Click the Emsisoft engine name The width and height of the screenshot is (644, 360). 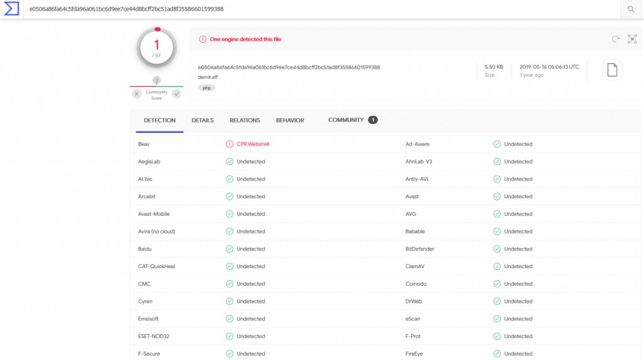(148, 319)
